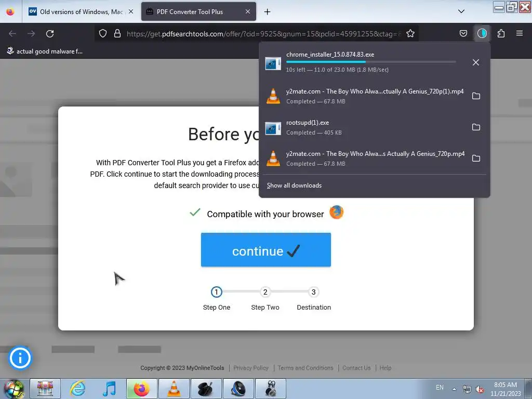Click the rootsupd(1).exe filename text
Image resolution: width=532 pixels, height=399 pixels.
308,123
